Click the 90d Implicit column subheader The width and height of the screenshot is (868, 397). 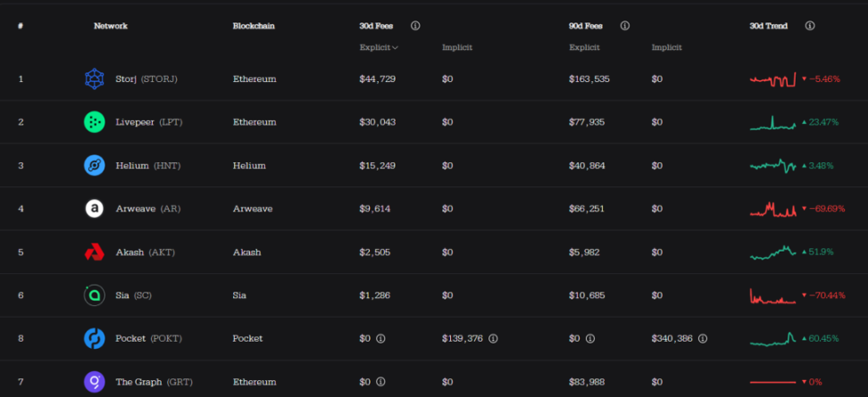[666, 47]
